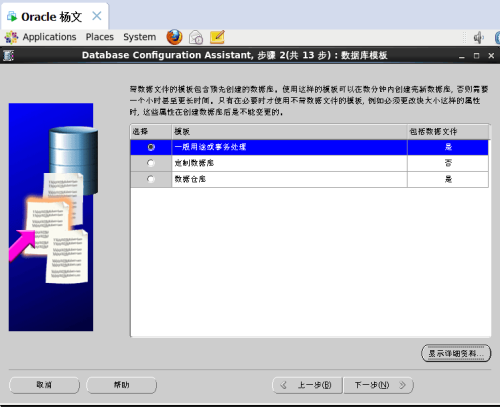Open the Places menu

click(100, 37)
